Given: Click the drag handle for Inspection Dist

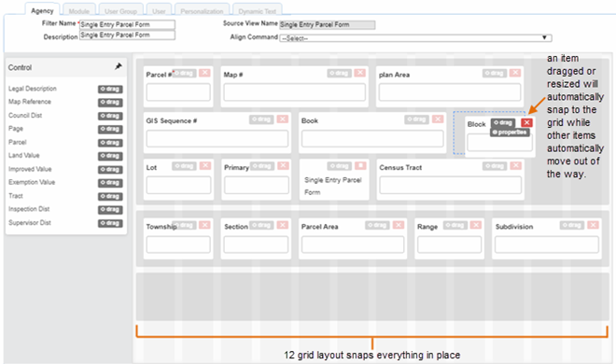Looking at the screenshot, I should 110,210.
